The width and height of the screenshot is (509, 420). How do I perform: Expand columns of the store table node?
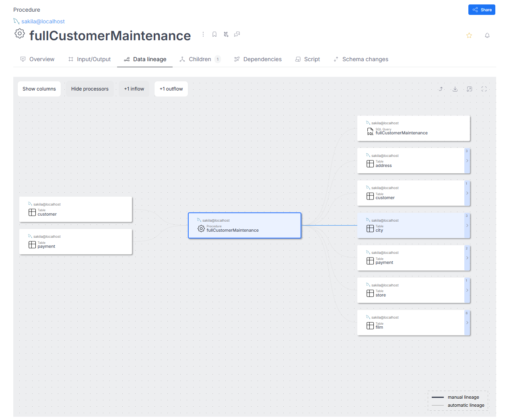[x=467, y=290]
